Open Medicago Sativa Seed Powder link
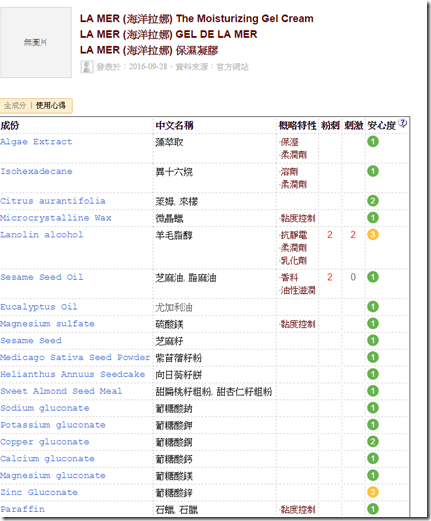Viewport: 431px width, 521px height. (75, 357)
